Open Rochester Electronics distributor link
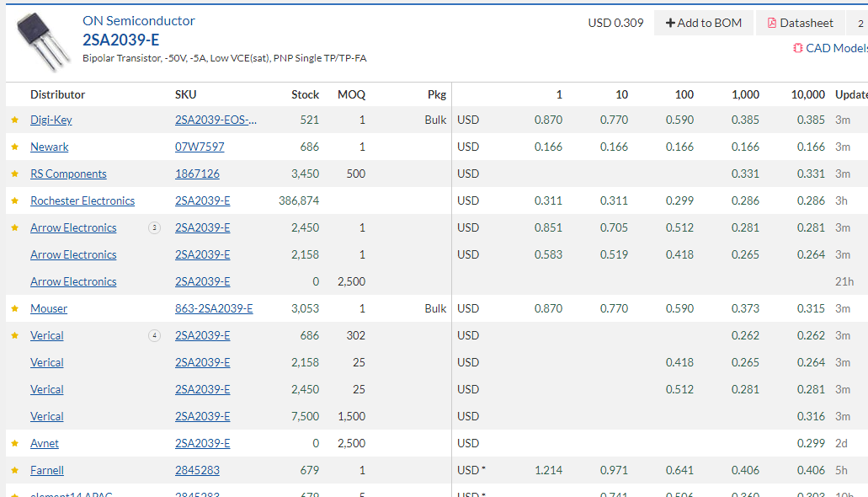The height and width of the screenshot is (497, 868). 83,200
